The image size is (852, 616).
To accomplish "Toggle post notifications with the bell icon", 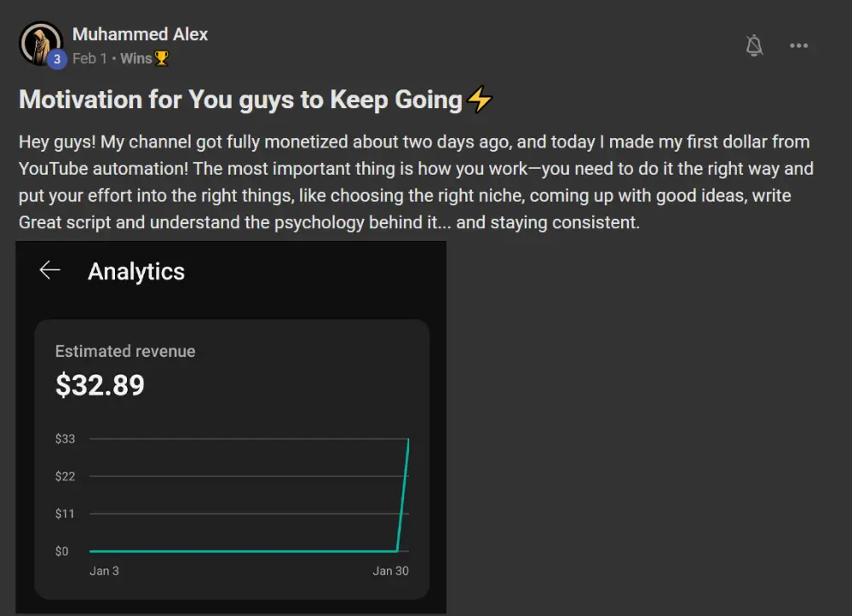I will (x=754, y=46).
